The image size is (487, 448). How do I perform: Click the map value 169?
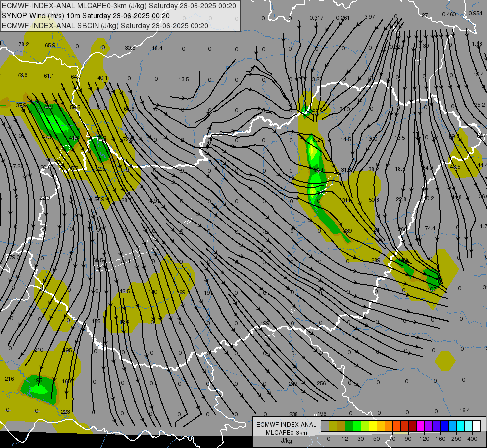[181, 292]
